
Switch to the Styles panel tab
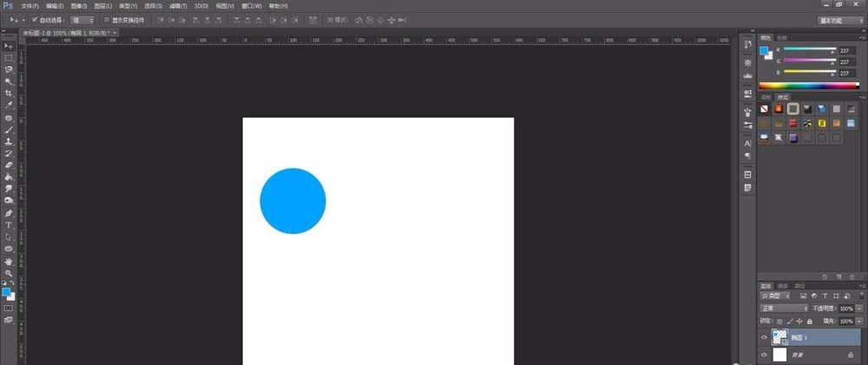pos(782,97)
